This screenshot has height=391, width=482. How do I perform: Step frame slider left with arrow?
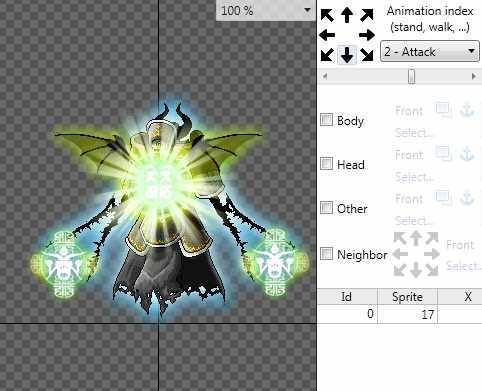(325, 76)
